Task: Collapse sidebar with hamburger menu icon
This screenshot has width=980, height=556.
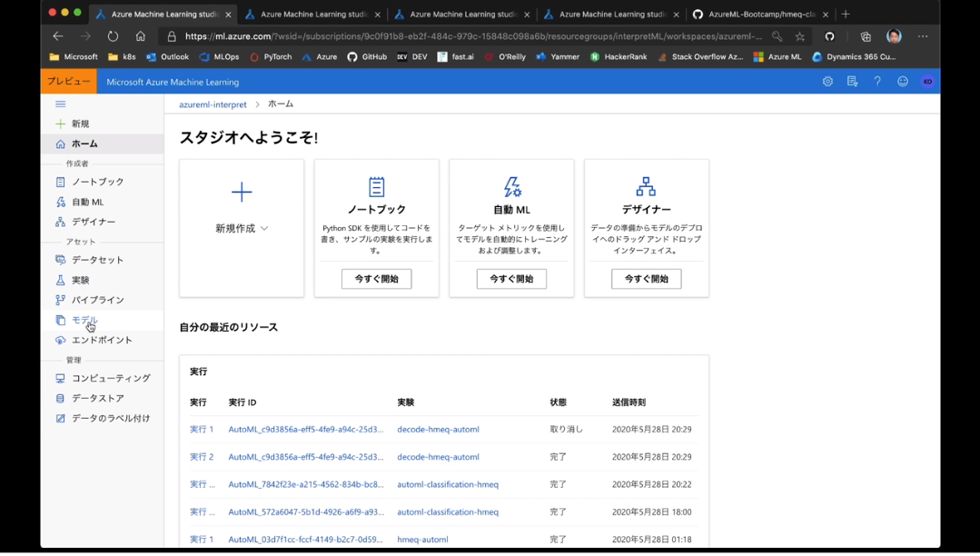Action: [61, 104]
